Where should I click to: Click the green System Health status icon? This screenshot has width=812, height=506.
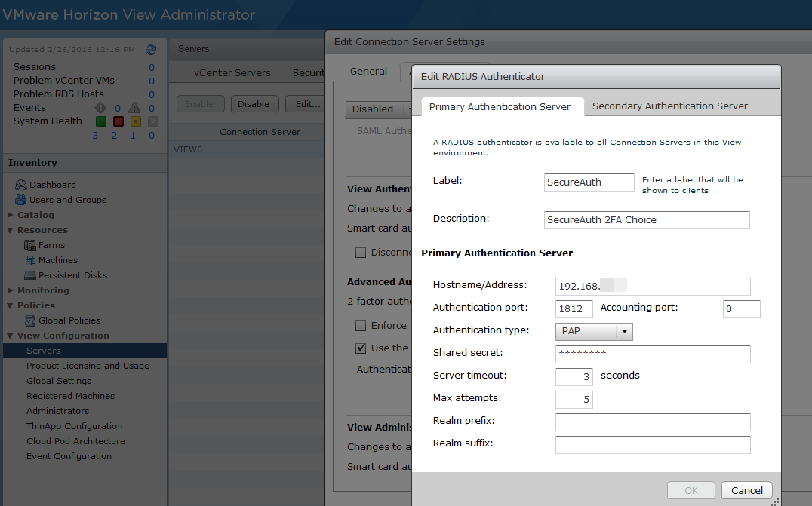[100, 121]
